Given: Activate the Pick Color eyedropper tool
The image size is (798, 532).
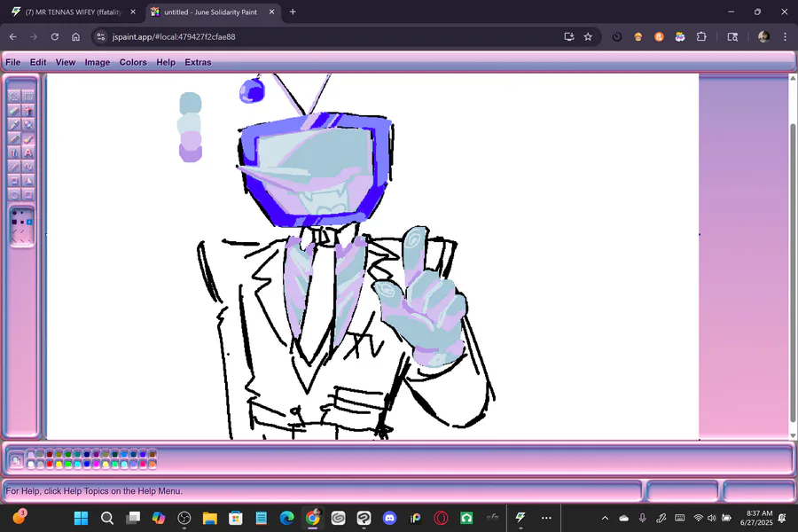Looking at the screenshot, I should pyautogui.click(x=14, y=124).
